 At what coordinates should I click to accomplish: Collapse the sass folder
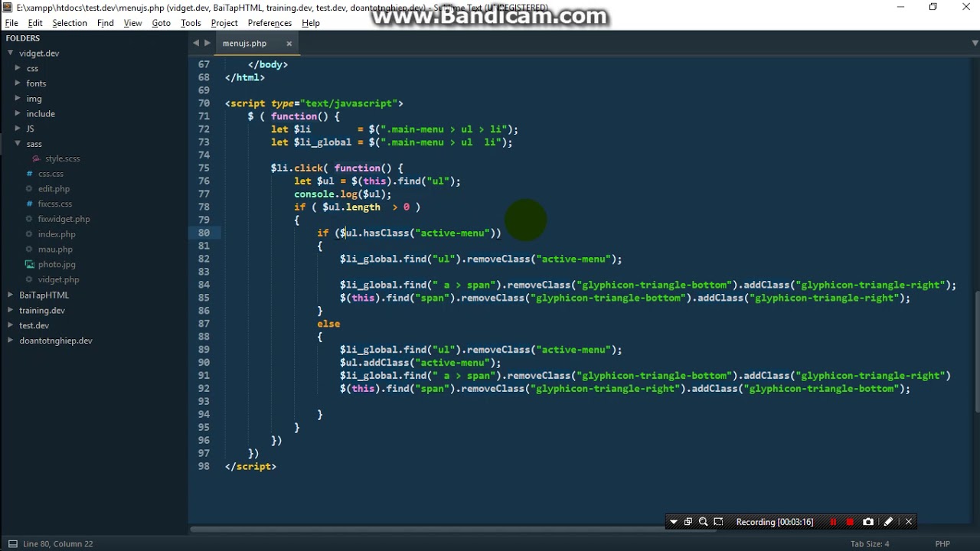point(18,144)
